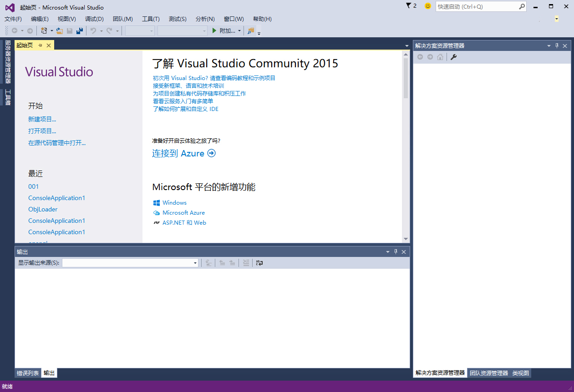Click the Clear All output icon
Screen dimensions: 574x392
(x=246, y=262)
